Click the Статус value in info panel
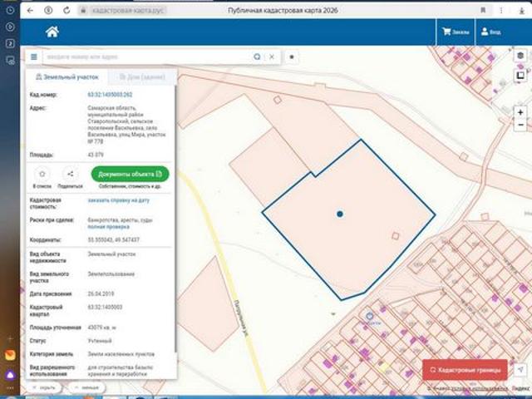Screen dimensions: 532x399 100,341
